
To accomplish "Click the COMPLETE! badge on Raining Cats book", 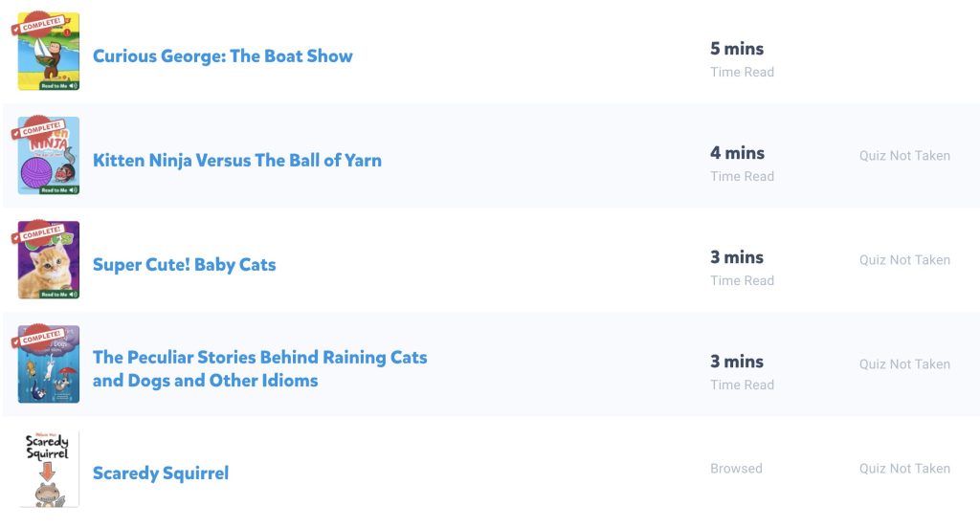I will coord(37,337).
